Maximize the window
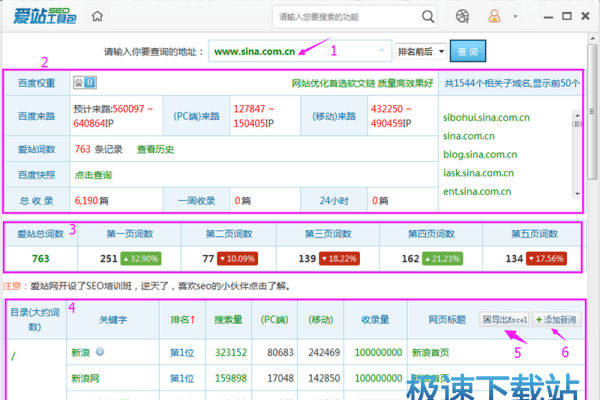600x400 pixels. [x=567, y=16]
